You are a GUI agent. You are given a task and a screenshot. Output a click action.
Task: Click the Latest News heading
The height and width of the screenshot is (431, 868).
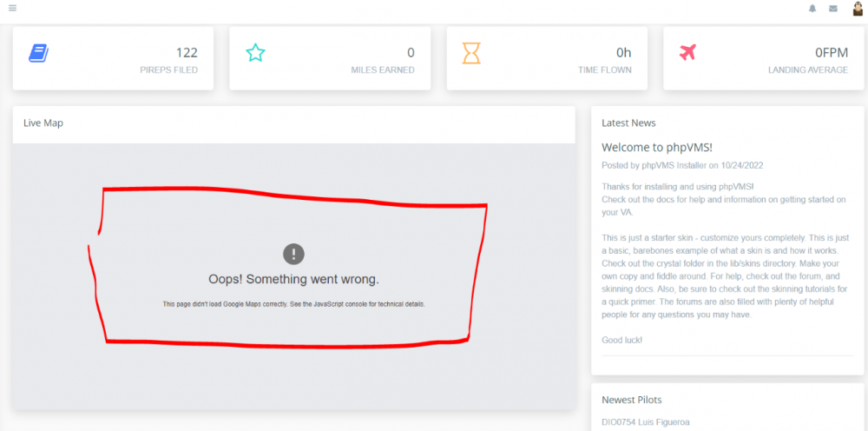click(x=628, y=123)
